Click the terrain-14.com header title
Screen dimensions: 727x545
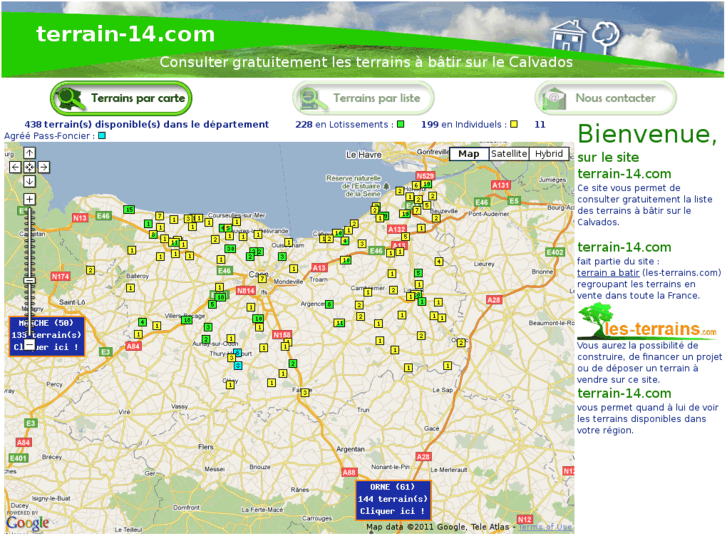pos(126,34)
